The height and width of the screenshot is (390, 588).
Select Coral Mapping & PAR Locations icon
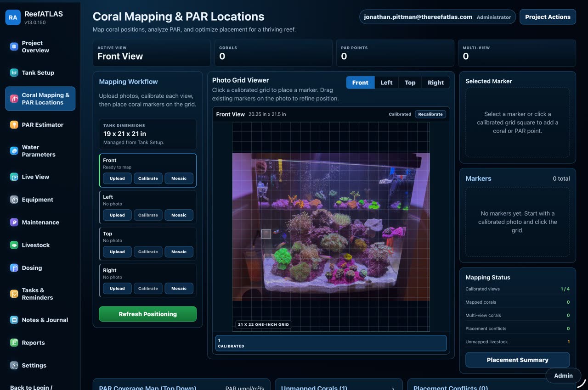click(14, 99)
